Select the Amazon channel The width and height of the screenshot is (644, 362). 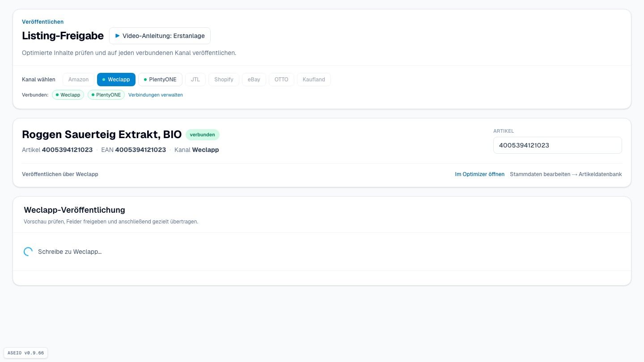[78, 80]
